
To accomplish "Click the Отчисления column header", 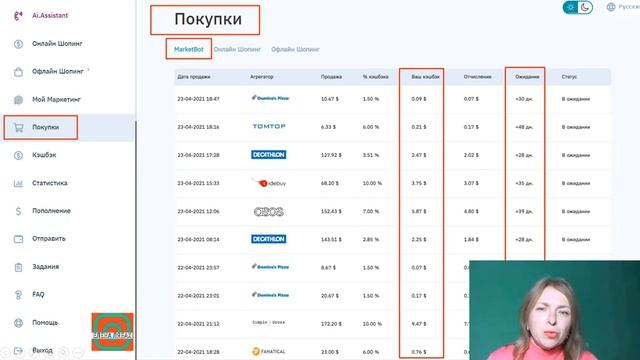I will pos(478,77).
